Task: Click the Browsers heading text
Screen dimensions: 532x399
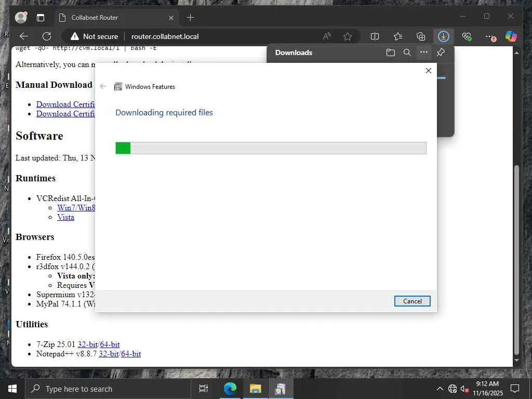Action: point(35,237)
